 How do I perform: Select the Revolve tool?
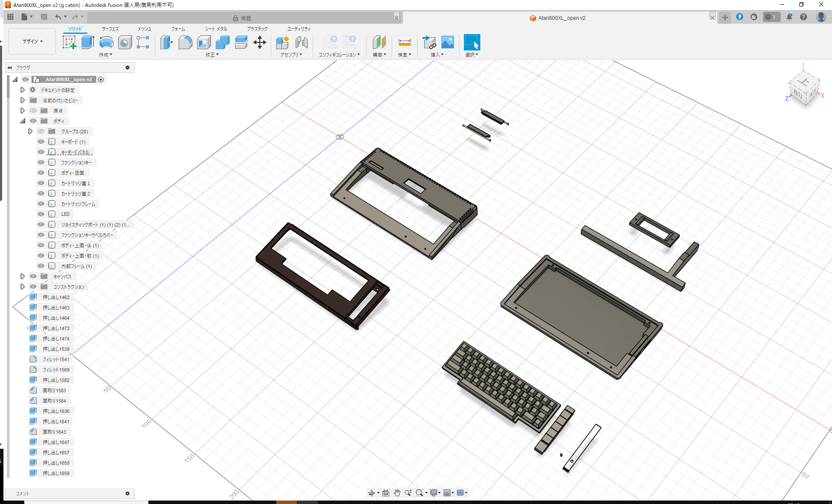coord(106,42)
